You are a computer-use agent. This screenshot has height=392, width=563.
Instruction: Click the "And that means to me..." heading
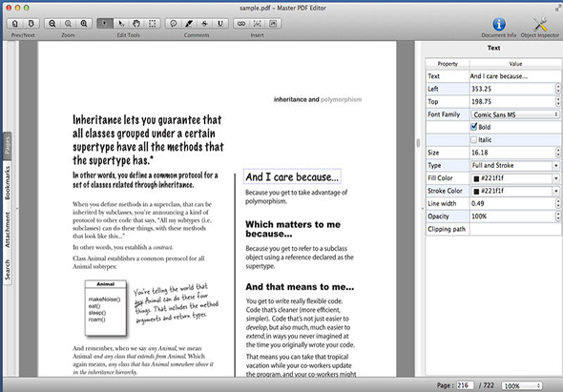pos(300,287)
